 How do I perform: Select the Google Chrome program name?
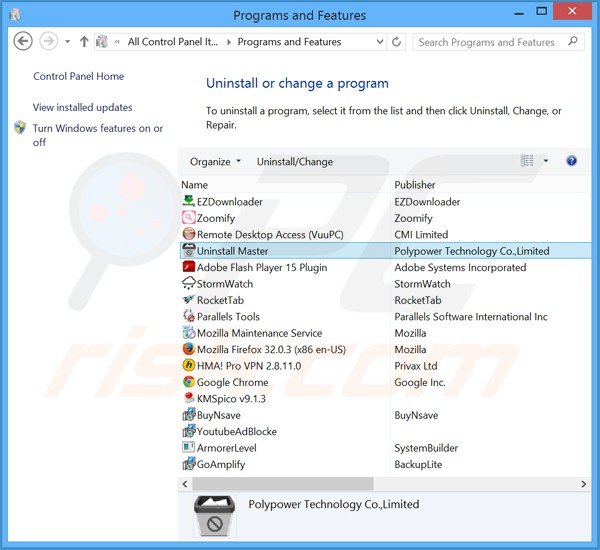232,382
